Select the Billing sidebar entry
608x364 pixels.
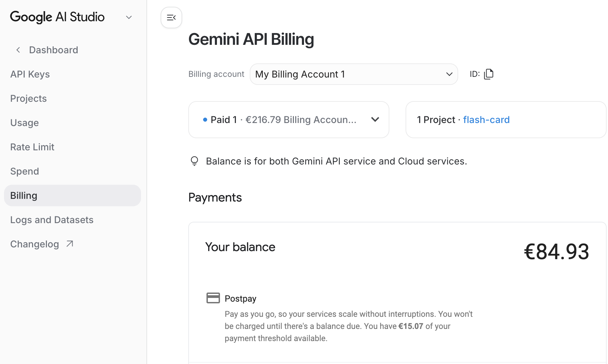pos(23,195)
